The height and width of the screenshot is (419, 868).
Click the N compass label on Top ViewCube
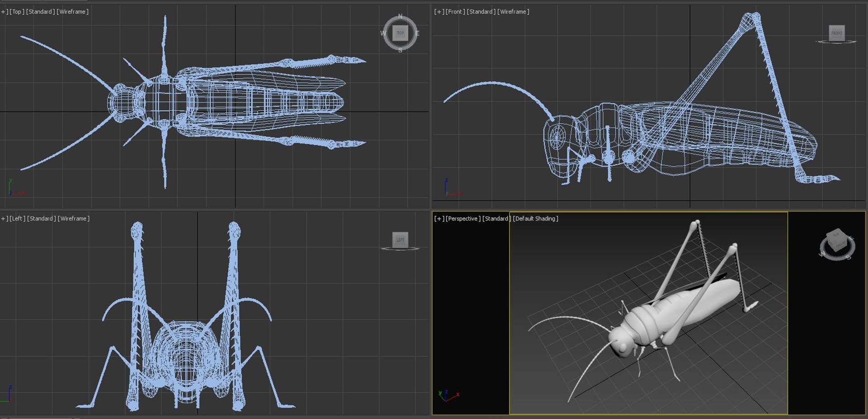(400, 17)
